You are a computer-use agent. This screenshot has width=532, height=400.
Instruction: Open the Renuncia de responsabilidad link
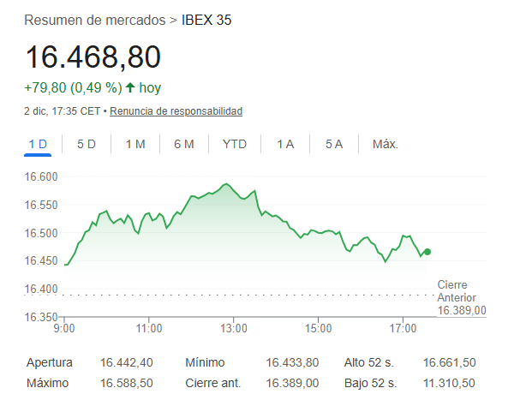(x=176, y=111)
